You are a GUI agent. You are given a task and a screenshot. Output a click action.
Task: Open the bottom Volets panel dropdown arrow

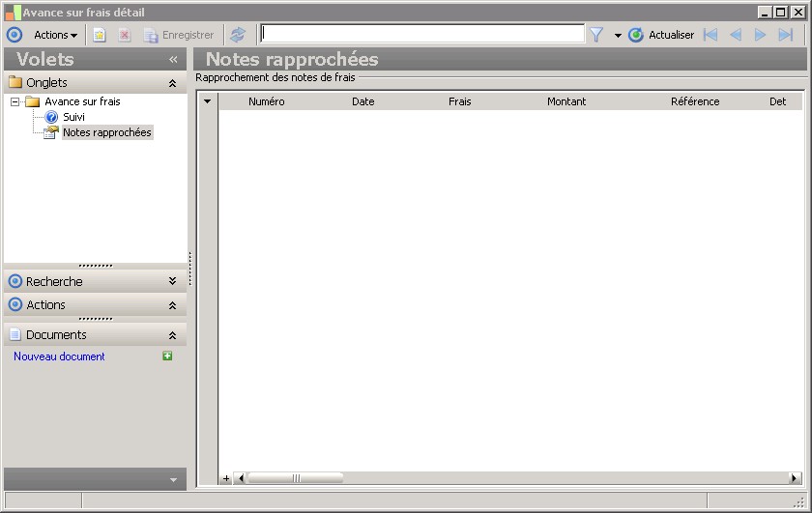click(x=173, y=480)
